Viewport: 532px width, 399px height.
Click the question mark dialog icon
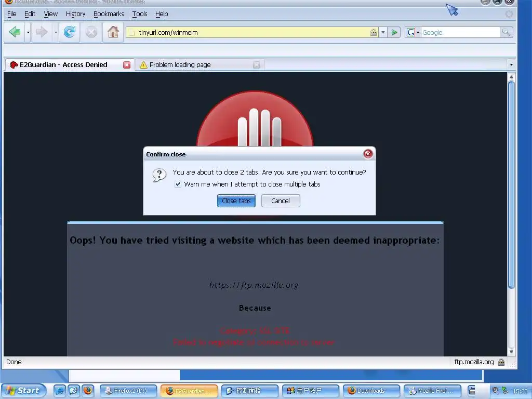click(159, 175)
